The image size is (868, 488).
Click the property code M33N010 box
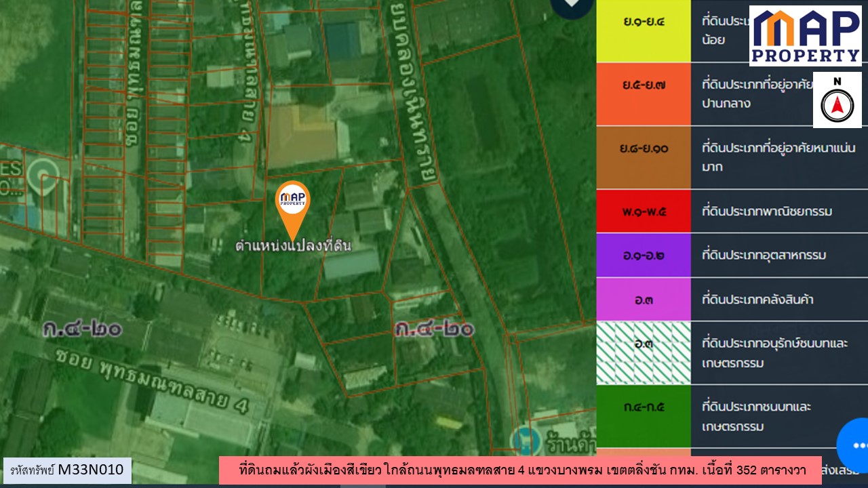click(67, 470)
